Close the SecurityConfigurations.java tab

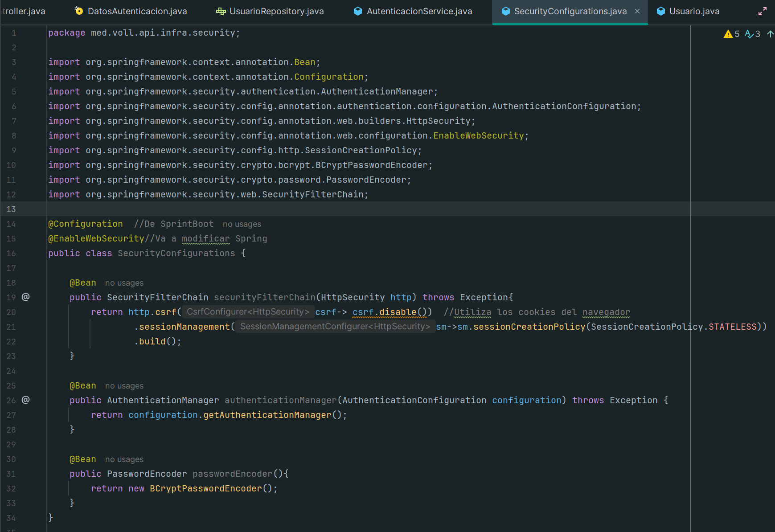click(x=637, y=11)
